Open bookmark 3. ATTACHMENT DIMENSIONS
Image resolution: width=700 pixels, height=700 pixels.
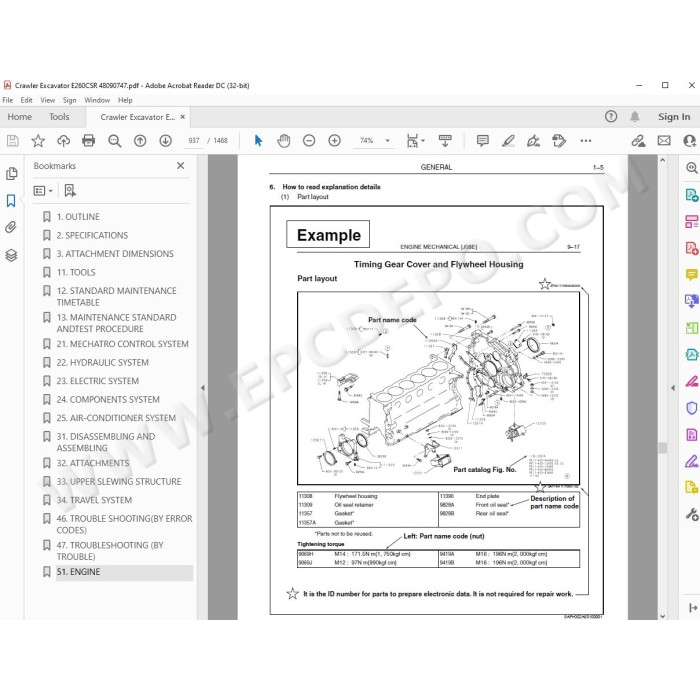point(115,254)
